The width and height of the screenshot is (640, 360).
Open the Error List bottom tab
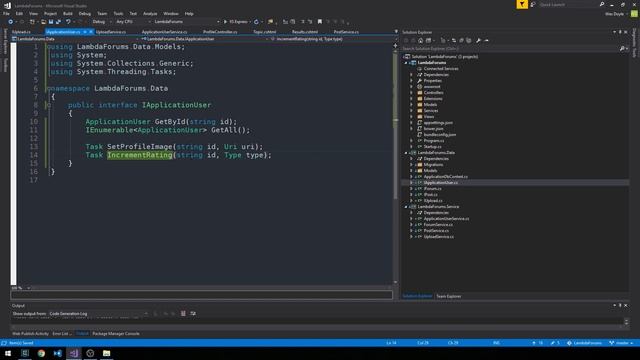pos(62,334)
